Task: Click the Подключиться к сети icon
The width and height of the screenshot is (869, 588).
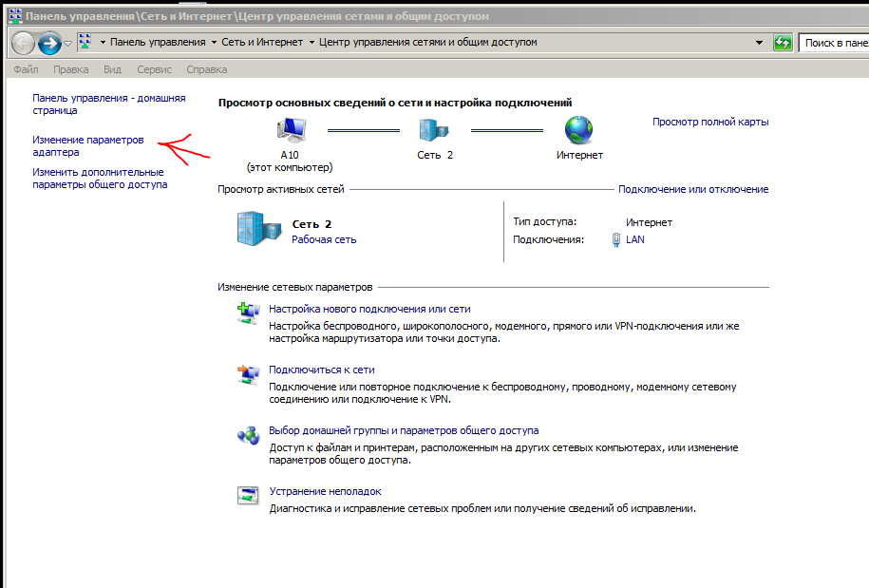Action: pos(247,374)
